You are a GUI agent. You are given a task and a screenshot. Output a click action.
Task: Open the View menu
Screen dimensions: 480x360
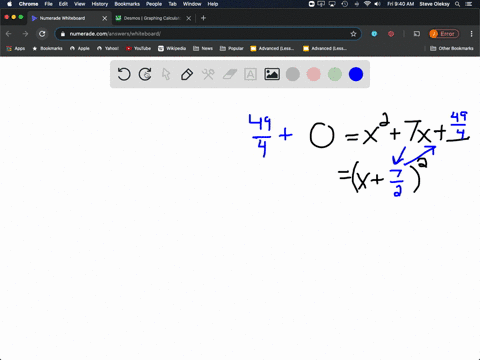pyautogui.click(x=79, y=4)
